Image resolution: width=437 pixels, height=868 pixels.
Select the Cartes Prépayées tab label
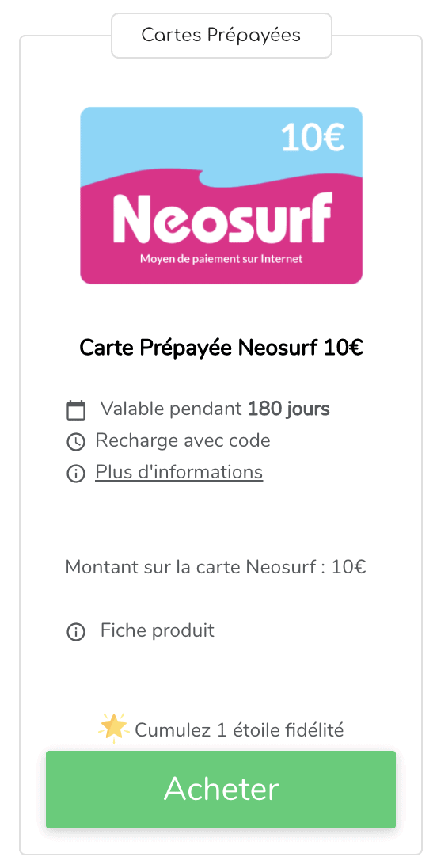221,36
